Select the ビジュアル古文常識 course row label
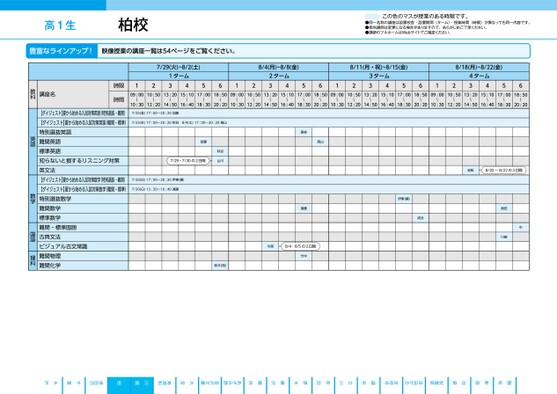557x394 pixels. 83,246
